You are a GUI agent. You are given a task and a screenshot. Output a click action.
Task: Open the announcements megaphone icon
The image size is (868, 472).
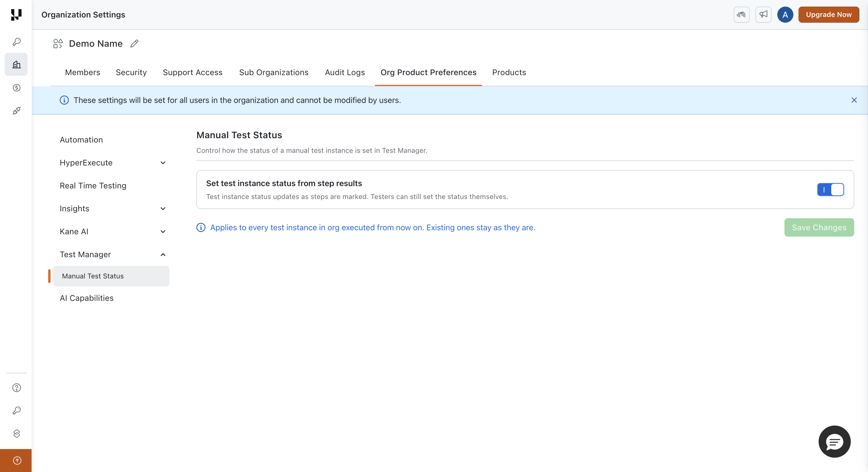[x=763, y=14]
